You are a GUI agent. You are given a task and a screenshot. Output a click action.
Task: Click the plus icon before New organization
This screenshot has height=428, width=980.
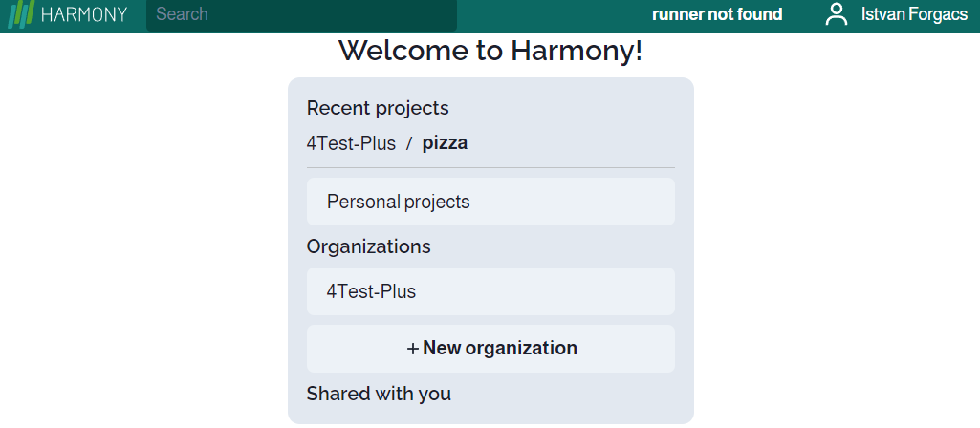point(412,348)
